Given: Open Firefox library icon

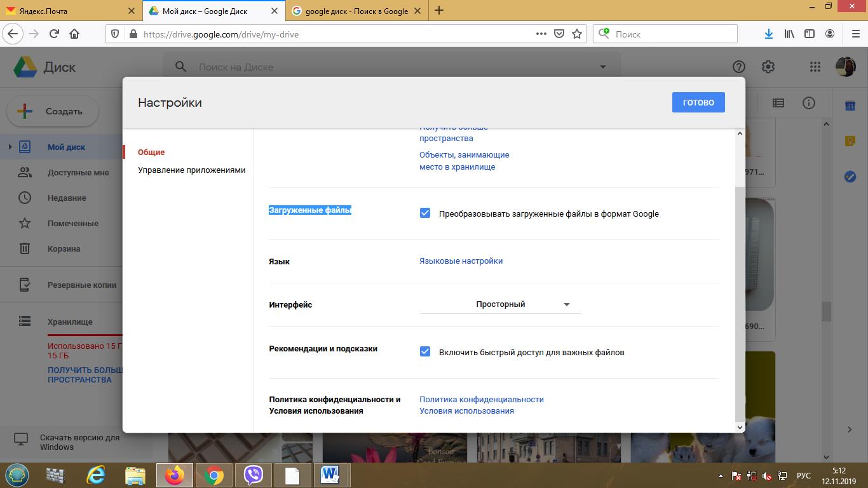Looking at the screenshot, I should (x=789, y=34).
